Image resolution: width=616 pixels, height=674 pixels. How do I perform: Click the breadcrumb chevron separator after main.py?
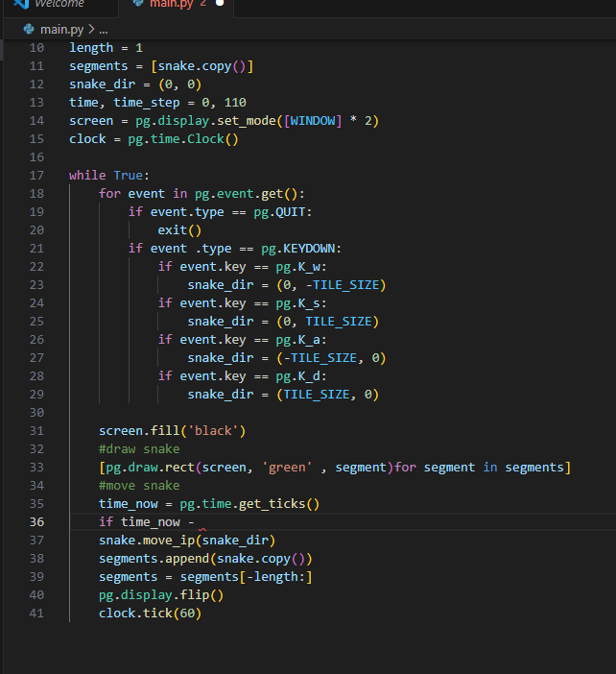[90, 29]
